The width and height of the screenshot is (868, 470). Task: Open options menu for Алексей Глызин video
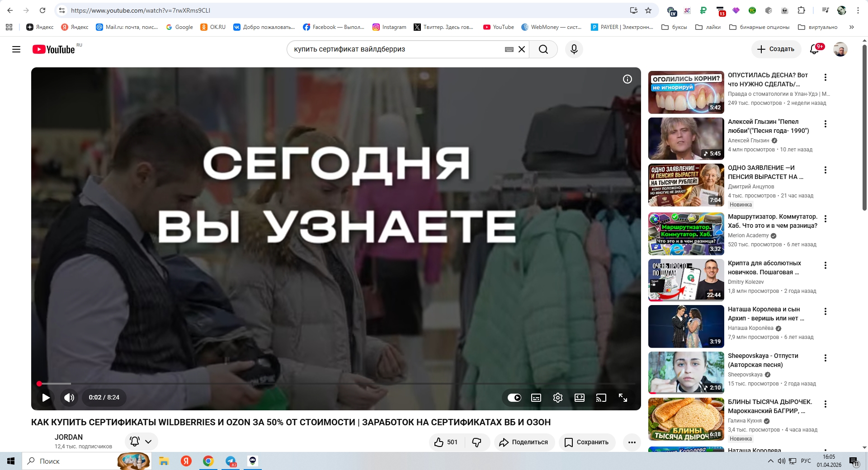coord(825,124)
